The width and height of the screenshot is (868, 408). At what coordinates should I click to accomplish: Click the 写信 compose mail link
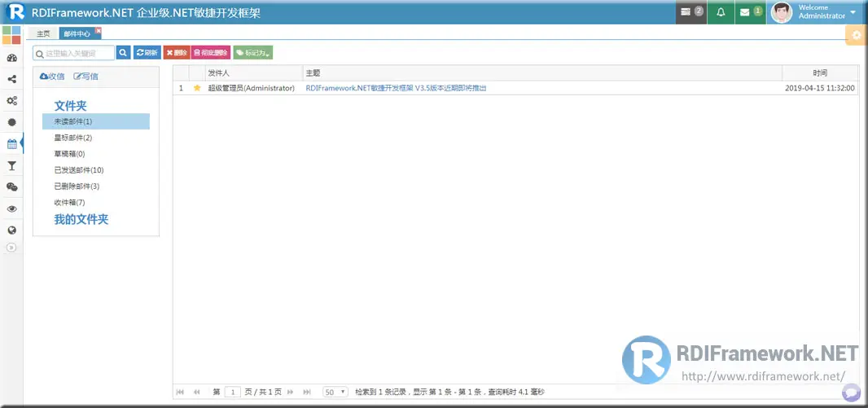[x=85, y=77]
